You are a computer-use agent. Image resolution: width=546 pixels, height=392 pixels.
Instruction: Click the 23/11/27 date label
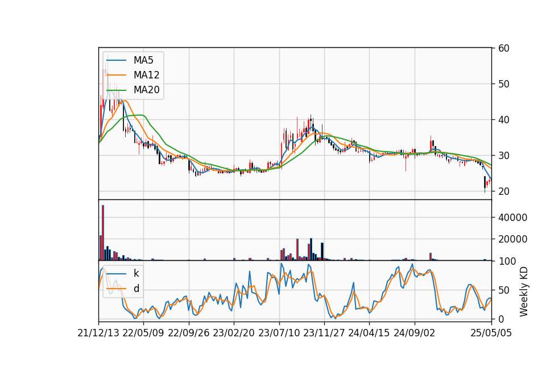coord(324,333)
